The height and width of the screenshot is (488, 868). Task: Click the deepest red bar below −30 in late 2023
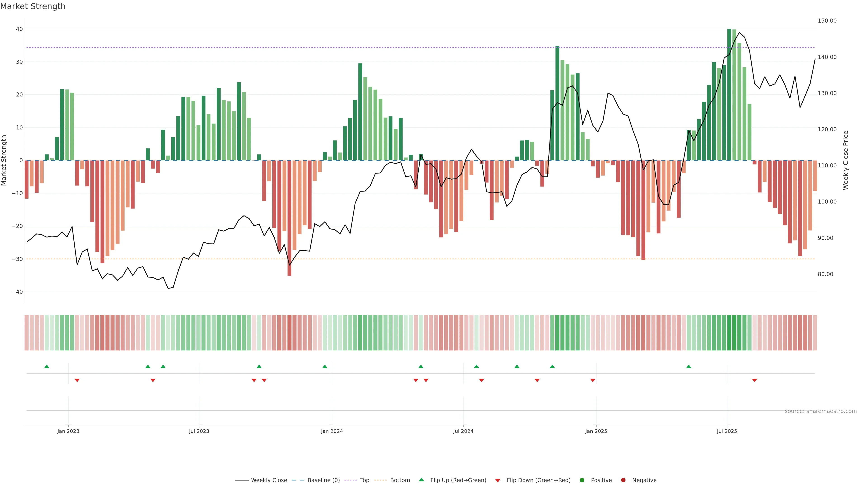pyautogui.click(x=289, y=219)
